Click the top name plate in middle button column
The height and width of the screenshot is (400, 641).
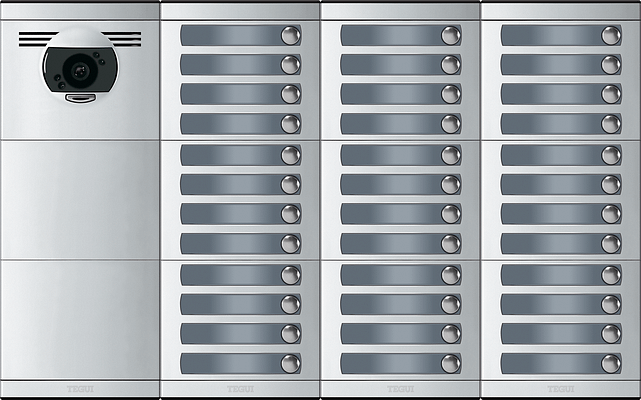389,35
